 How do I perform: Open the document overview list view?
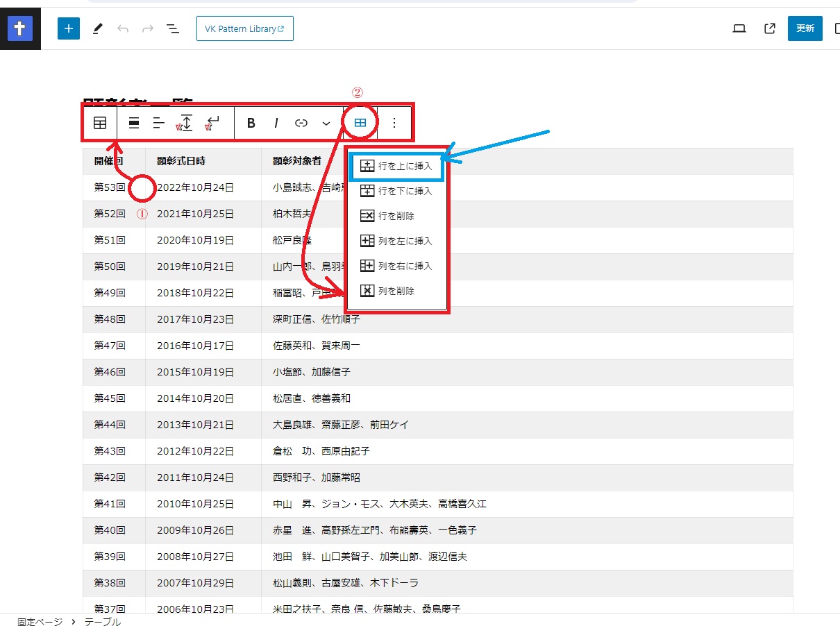click(x=173, y=28)
